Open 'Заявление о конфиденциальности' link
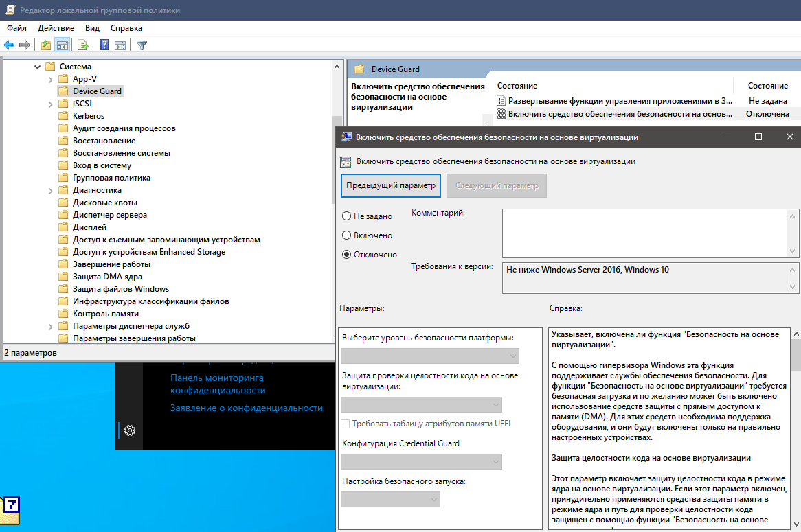 tap(246, 408)
